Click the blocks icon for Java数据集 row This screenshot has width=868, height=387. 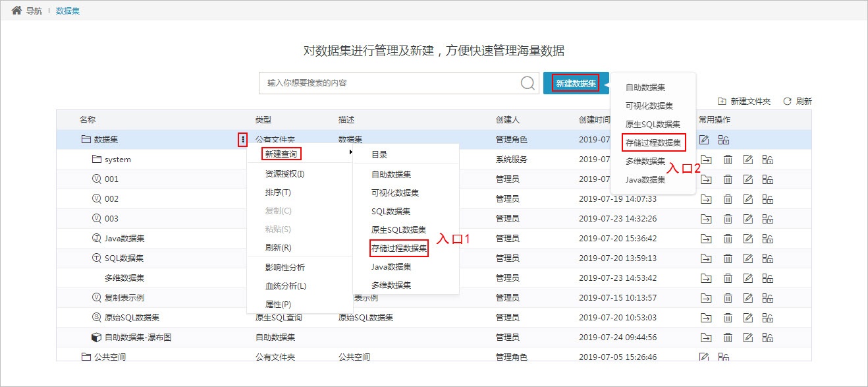click(x=767, y=239)
